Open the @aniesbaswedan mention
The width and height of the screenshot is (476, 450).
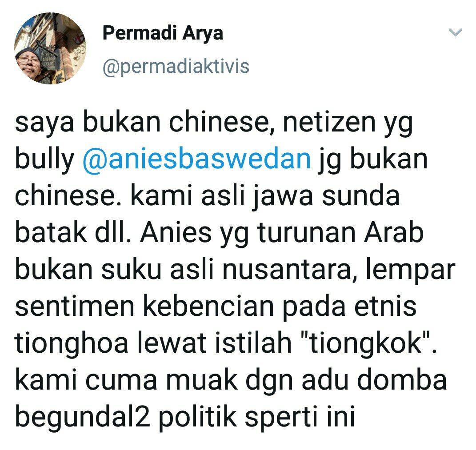(x=197, y=159)
